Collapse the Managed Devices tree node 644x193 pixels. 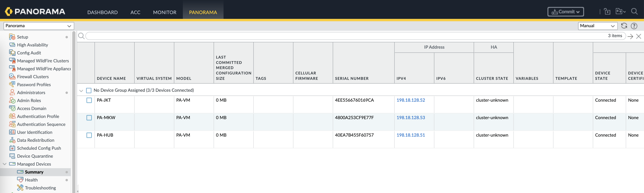click(5, 164)
